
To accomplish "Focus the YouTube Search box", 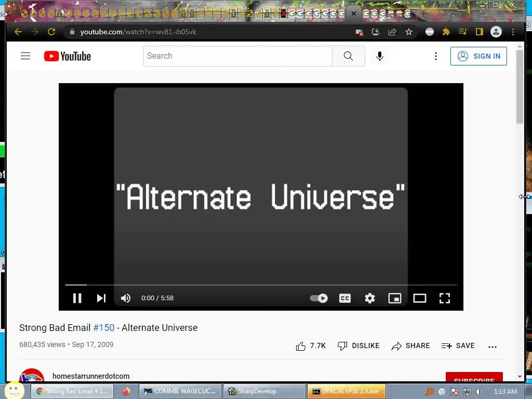I will [237, 56].
